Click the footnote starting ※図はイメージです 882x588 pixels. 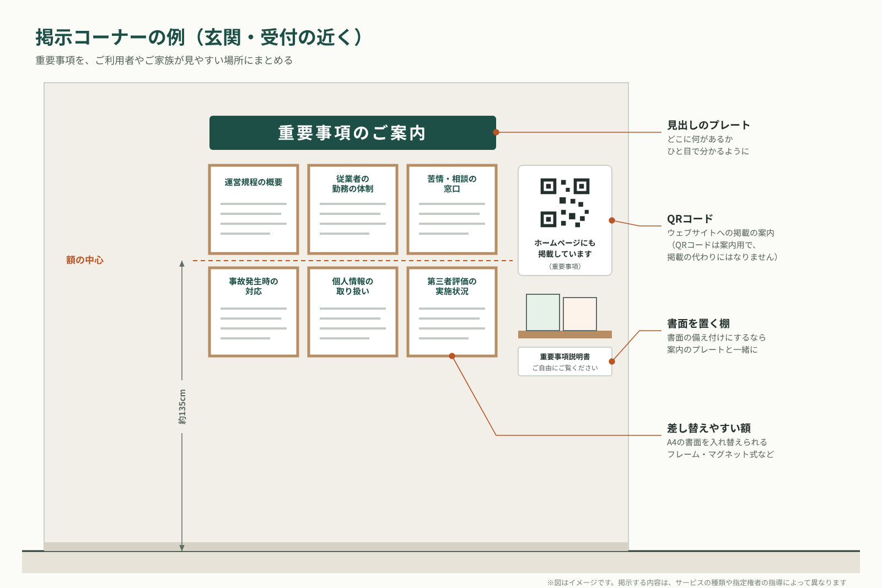pos(697,582)
